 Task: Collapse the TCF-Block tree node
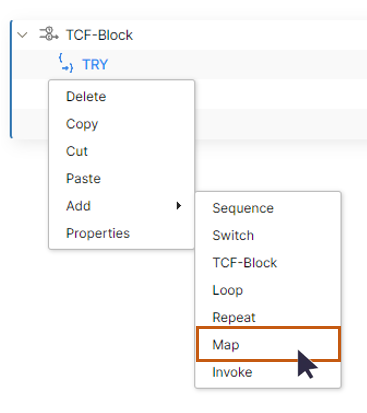[x=22, y=35]
